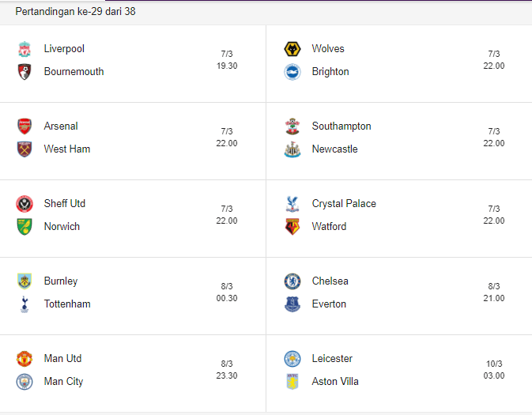Click the Man Utd team name
The height and width of the screenshot is (415, 532).
pyautogui.click(x=62, y=359)
